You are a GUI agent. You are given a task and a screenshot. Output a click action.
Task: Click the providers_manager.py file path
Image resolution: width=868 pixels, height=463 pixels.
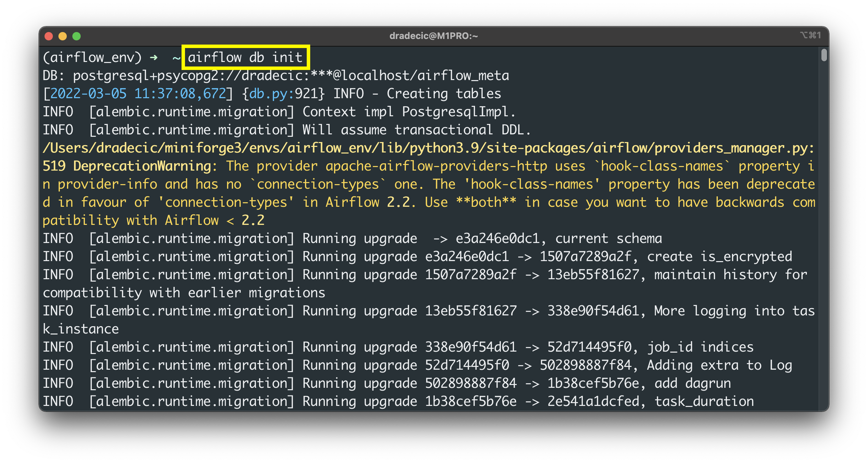tap(428, 148)
